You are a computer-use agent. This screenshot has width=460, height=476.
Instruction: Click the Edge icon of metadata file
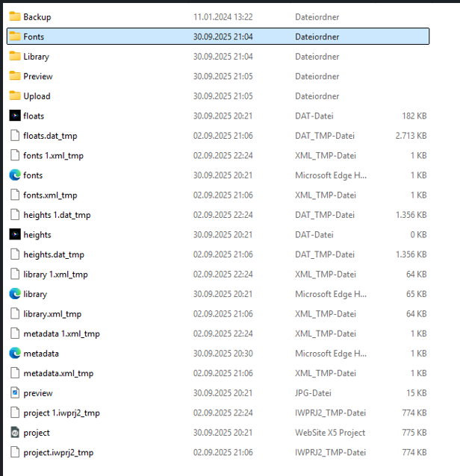[15, 353]
